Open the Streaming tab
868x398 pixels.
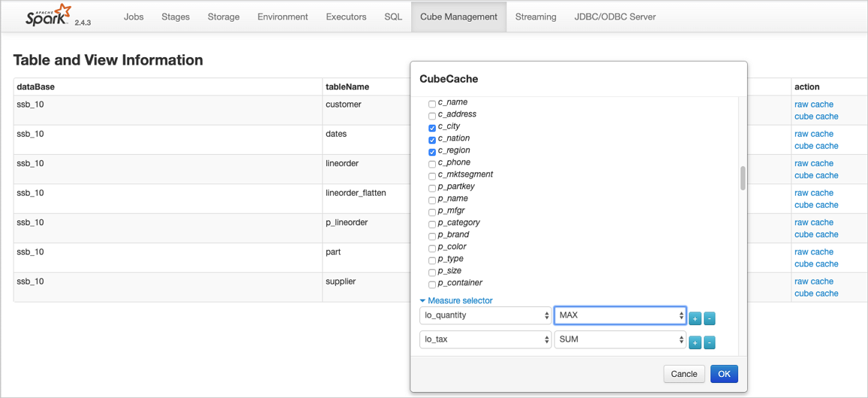click(536, 17)
